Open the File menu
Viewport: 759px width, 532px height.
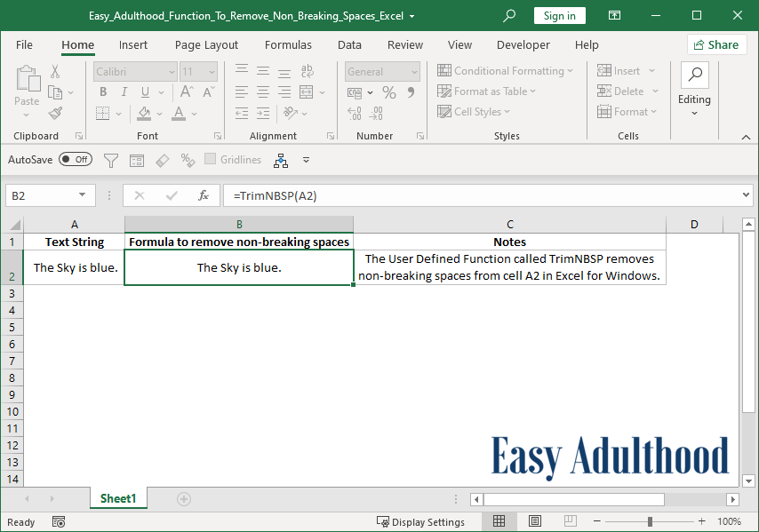coord(24,45)
